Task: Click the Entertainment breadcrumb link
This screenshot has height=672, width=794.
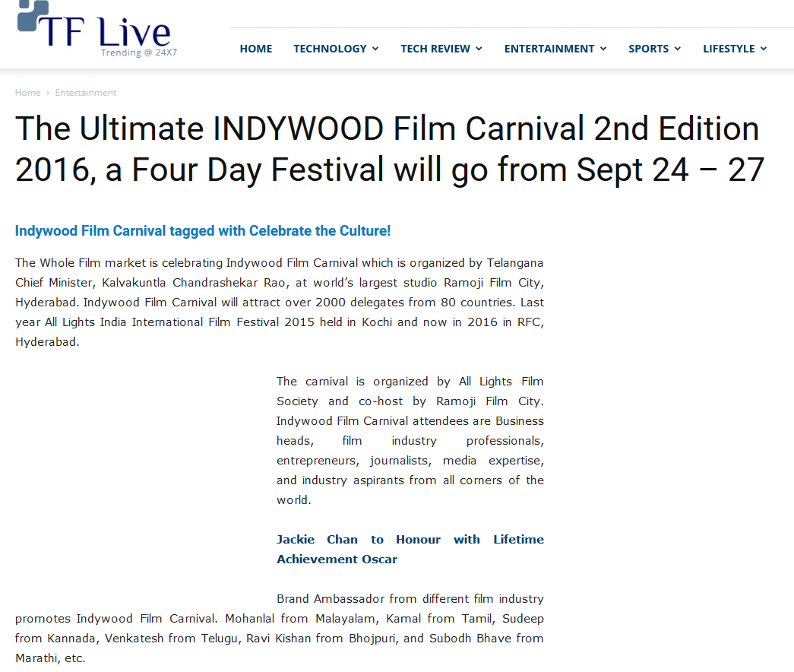Action: 86,93
